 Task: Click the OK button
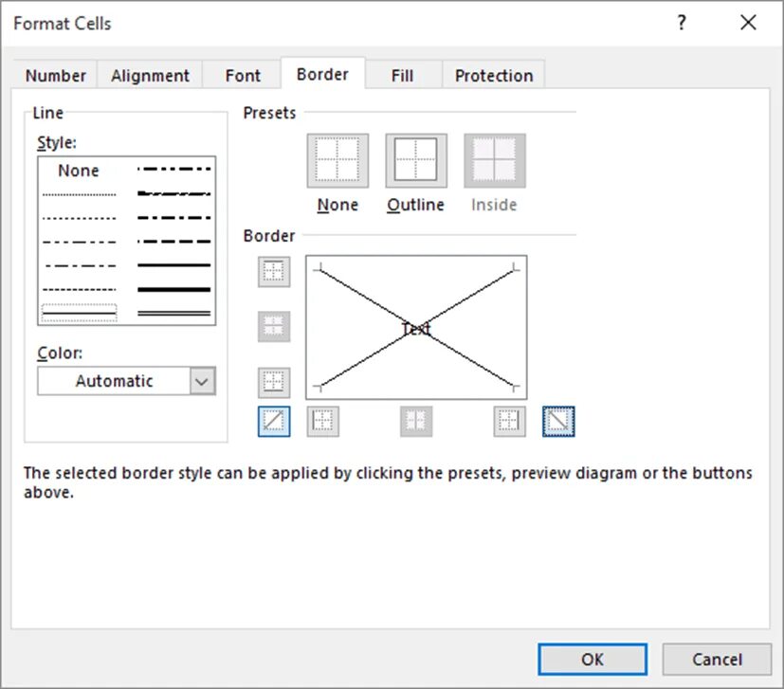coord(592,660)
